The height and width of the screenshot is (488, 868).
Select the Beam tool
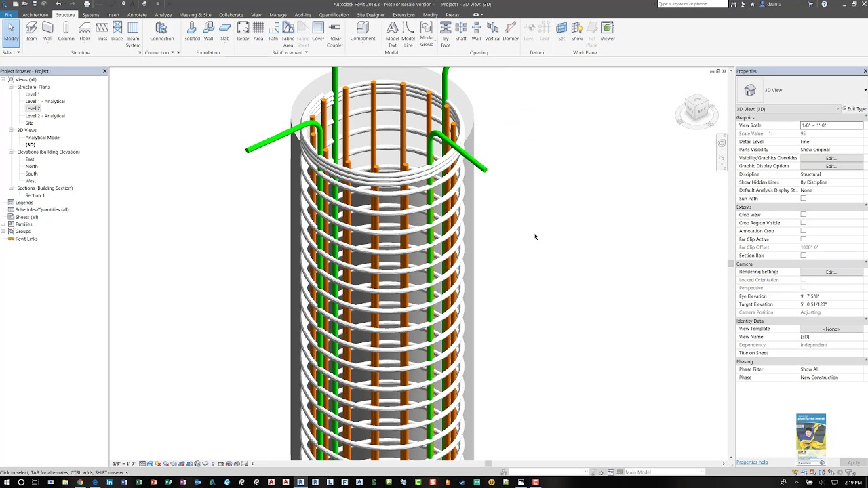point(31,32)
